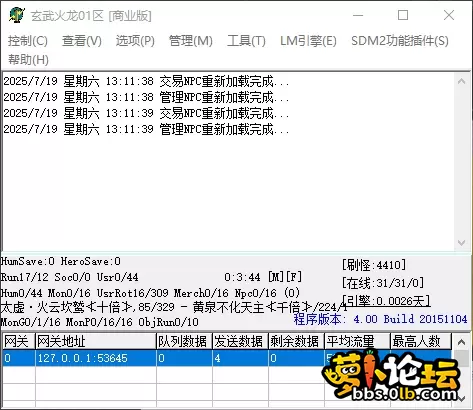Click the 13:11:38 交易NPC重新加载完成 log line
Image resolution: width=473 pixels, height=410 pixels.
pos(146,81)
